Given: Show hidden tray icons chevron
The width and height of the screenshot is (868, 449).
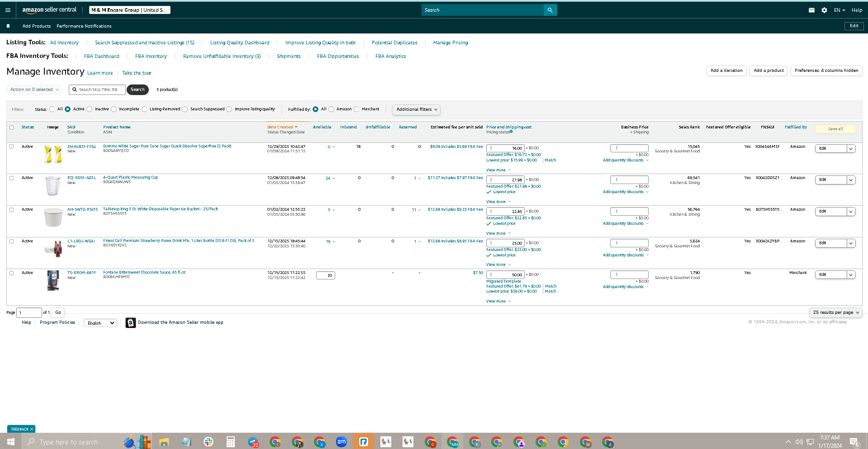Looking at the screenshot, I should (788, 442).
